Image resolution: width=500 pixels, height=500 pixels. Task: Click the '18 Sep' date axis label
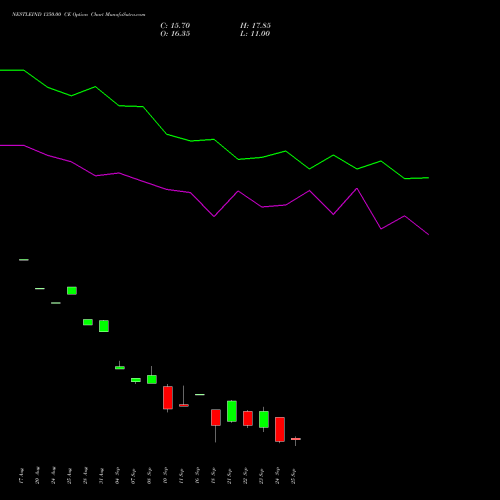[214, 476]
